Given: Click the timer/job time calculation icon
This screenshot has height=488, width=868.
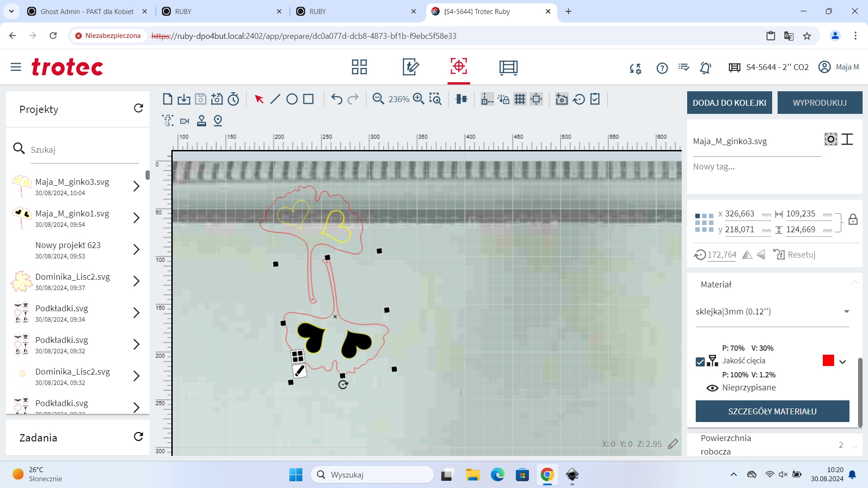Looking at the screenshot, I should pos(233,99).
